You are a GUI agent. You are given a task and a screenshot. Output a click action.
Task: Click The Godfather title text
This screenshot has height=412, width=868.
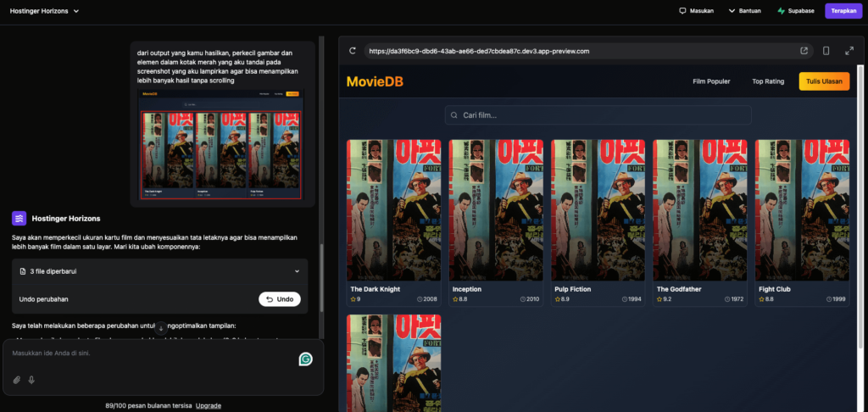pyautogui.click(x=679, y=289)
